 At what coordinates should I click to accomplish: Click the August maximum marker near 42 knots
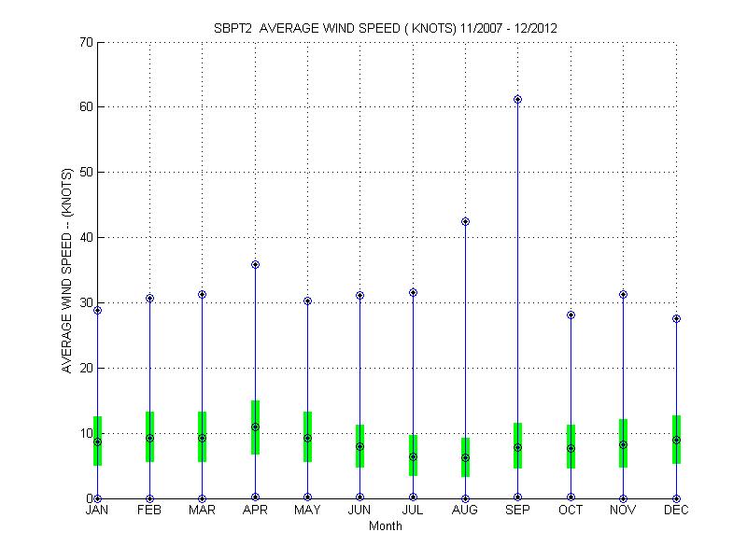(465, 221)
